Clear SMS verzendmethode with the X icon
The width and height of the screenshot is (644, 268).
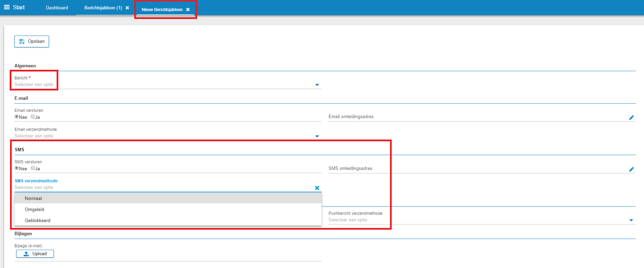point(317,188)
